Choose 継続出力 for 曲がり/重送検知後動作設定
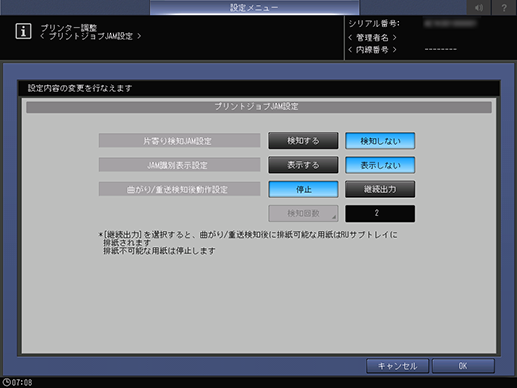 380,189
